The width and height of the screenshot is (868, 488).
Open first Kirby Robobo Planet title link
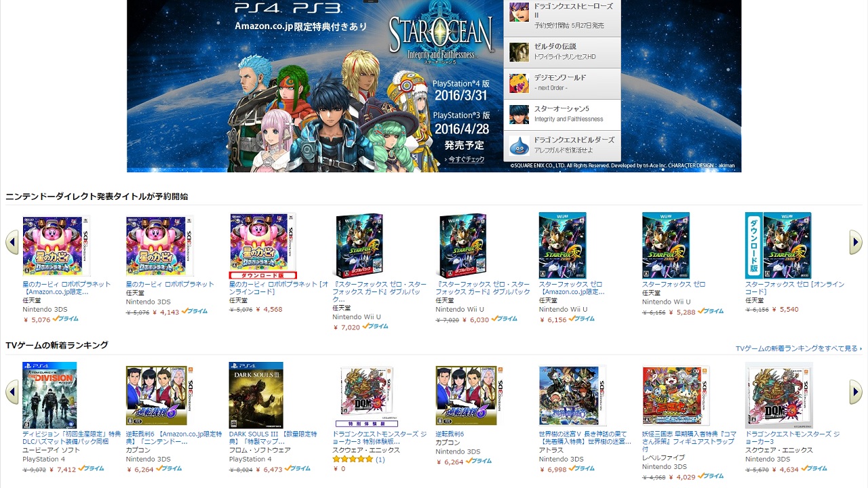(66, 288)
